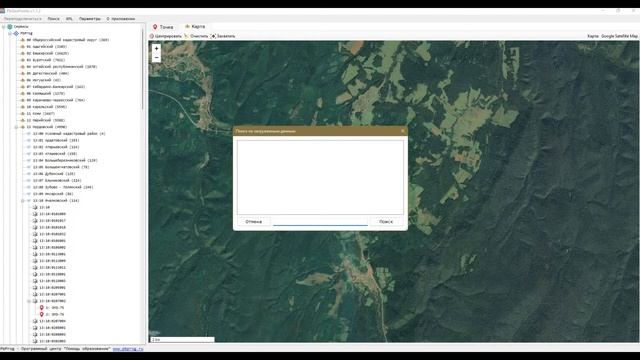Image resolution: width=640 pixels, height=360 pixels.
Task: Click Отмена in the search dialog
Action: (253, 222)
